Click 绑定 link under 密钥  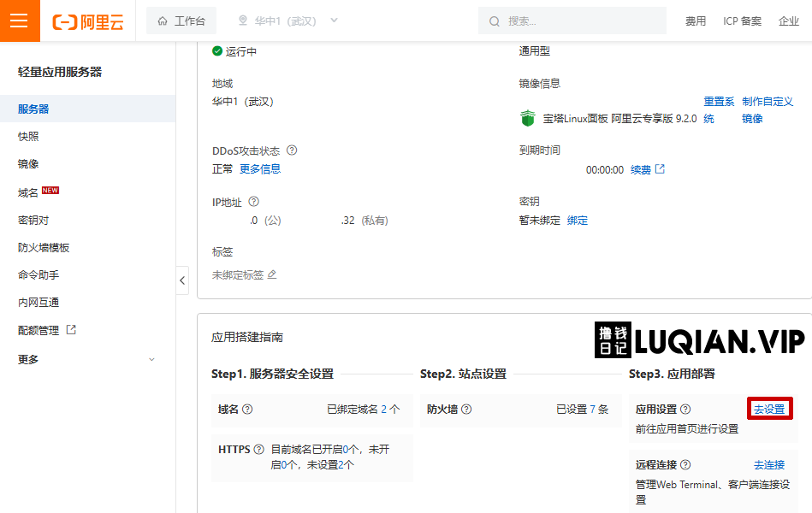(577, 220)
